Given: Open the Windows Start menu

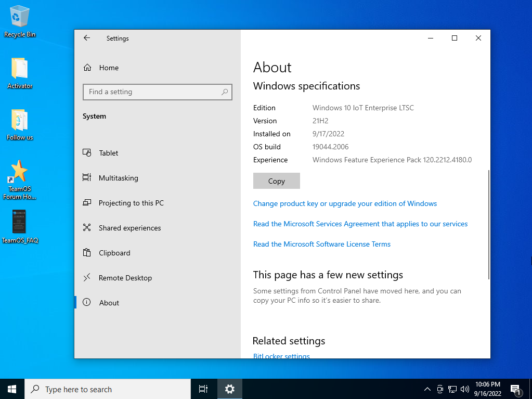Looking at the screenshot, I should click(12, 389).
